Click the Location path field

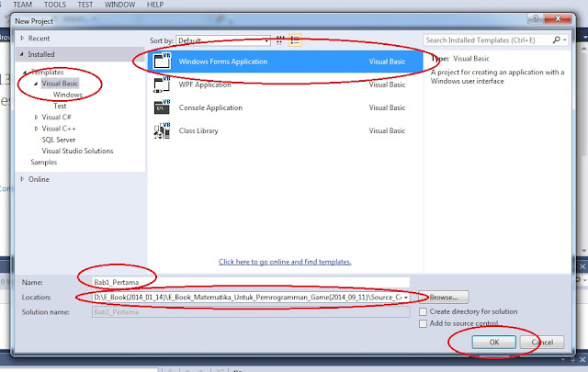(x=251, y=298)
